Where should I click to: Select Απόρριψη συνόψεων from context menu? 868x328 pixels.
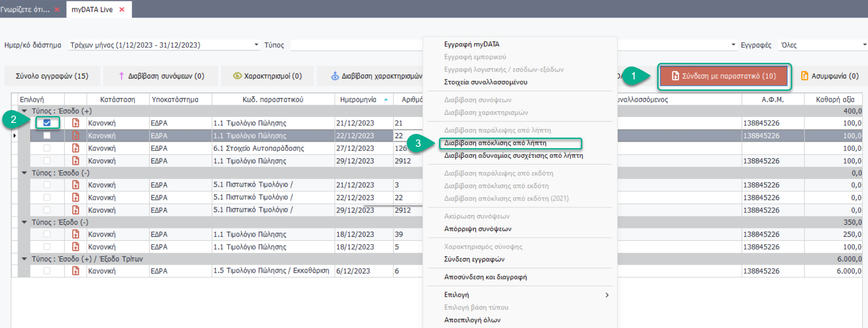click(478, 229)
